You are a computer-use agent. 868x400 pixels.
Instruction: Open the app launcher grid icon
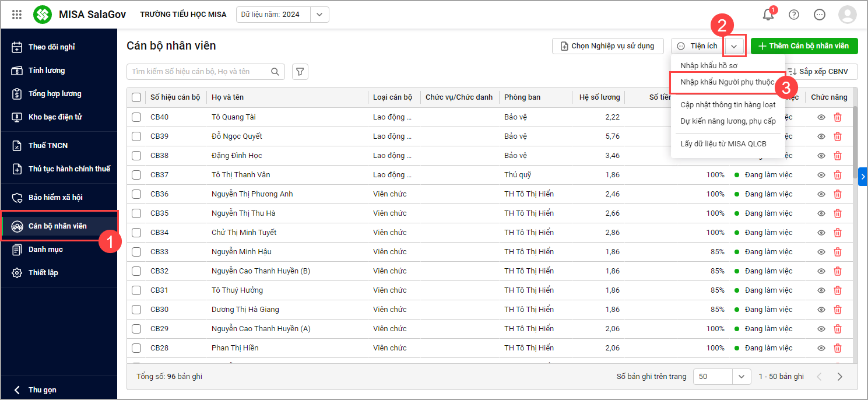[17, 15]
